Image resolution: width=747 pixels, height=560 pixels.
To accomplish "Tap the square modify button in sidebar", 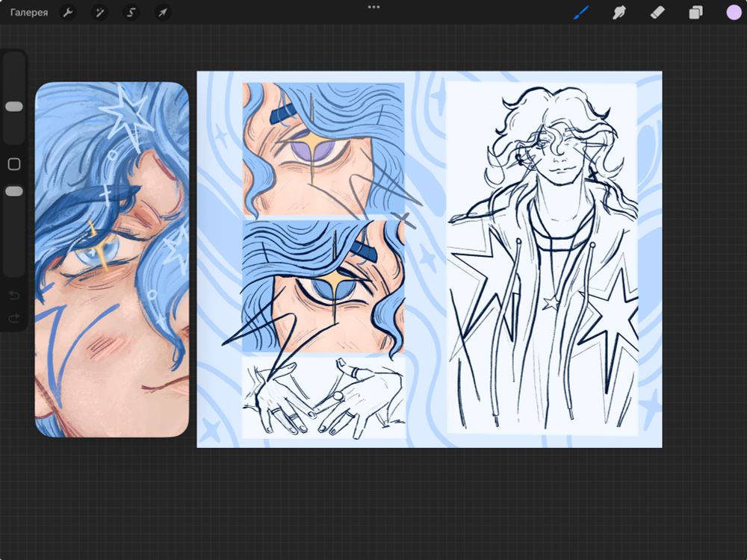I will [14, 164].
